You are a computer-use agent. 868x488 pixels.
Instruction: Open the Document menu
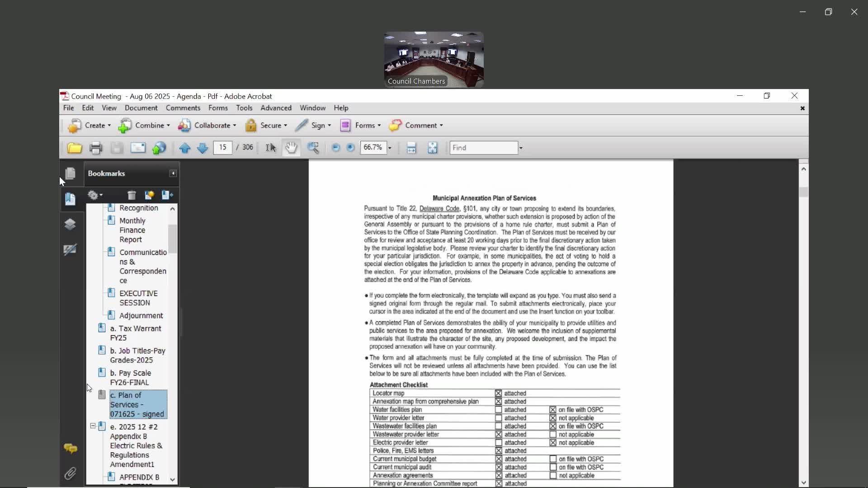click(141, 108)
